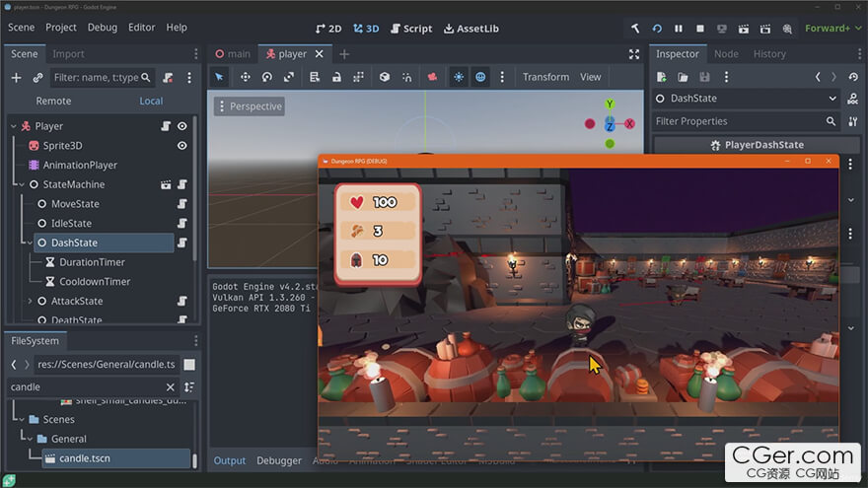Open the Debug menu
This screenshot has width=868, height=488.
point(103,28)
